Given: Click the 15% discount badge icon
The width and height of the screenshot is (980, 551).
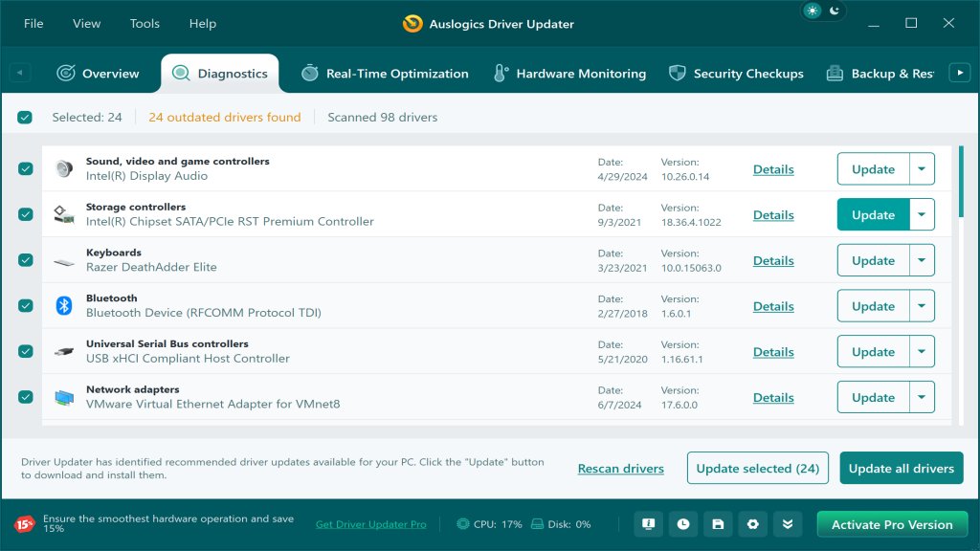Looking at the screenshot, I should click(x=24, y=524).
